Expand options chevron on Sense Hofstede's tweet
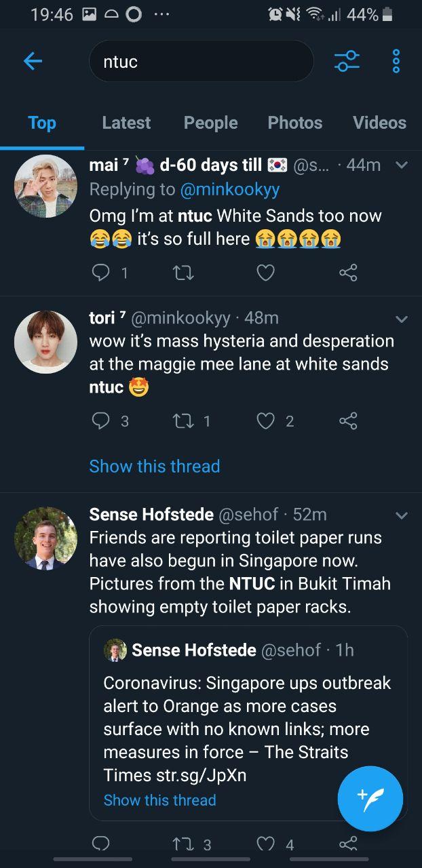This screenshot has height=868, width=422. 402,515
